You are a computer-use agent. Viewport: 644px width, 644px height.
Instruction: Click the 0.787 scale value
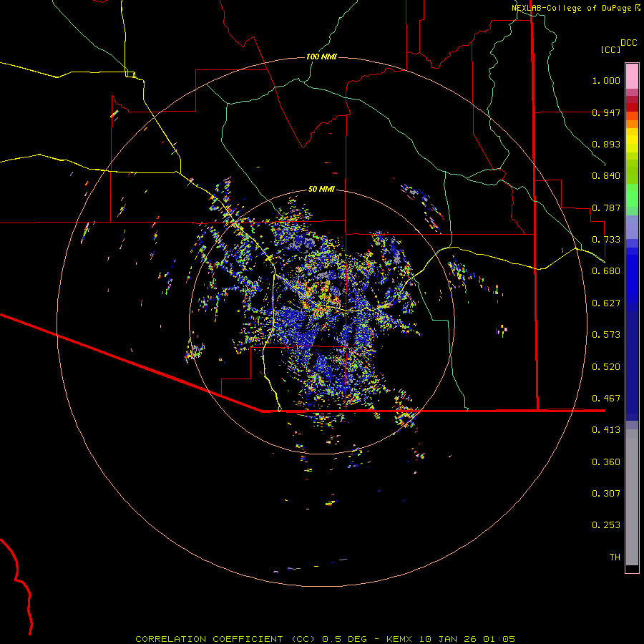tap(606, 208)
